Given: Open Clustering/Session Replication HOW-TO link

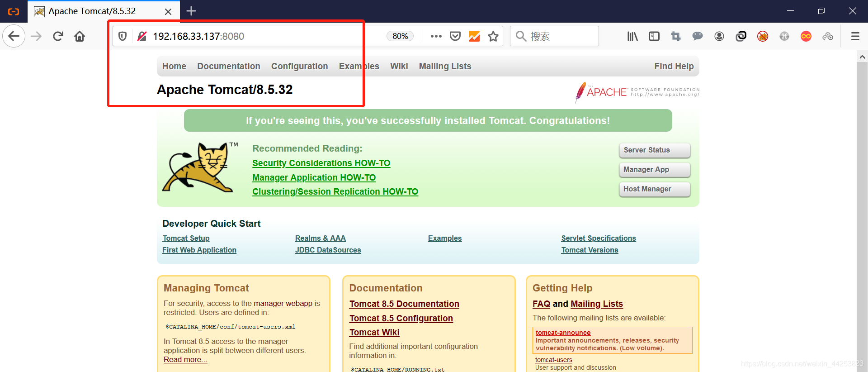Looking at the screenshot, I should pos(335,191).
